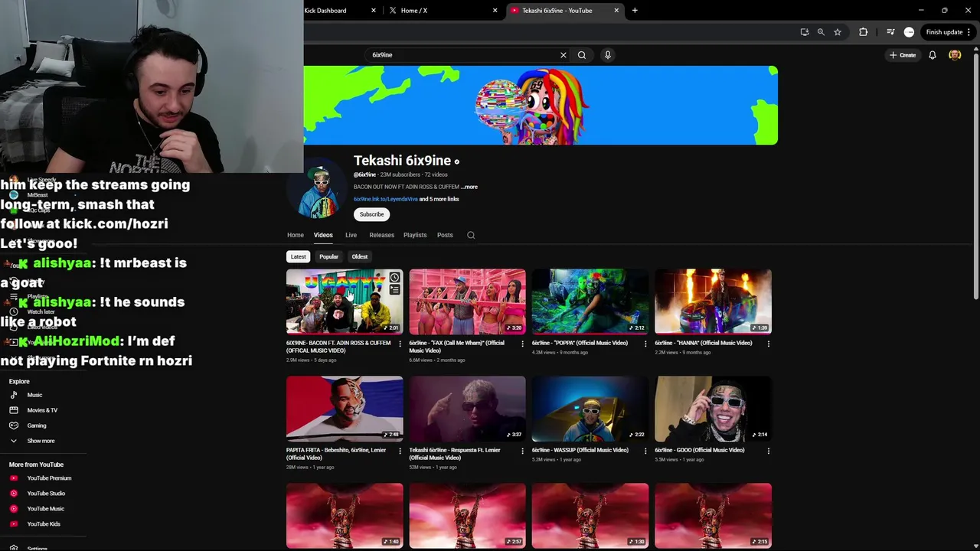The height and width of the screenshot is (551, 980).
Task: Add the BACON video to queue
Action: [394, 290]
